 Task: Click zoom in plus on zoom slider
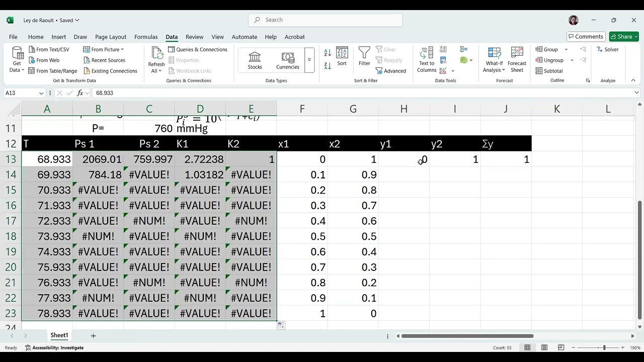pyautogui.click(x=622, y=347)
